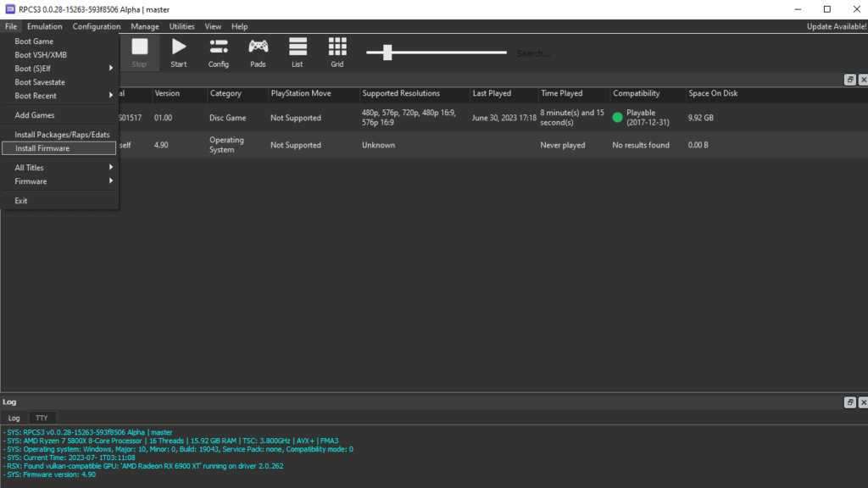Image resolution: width=868 pixels, height=488 pixels.
Task: Click the Operating System category cell
Action: (x=226, y=145)
